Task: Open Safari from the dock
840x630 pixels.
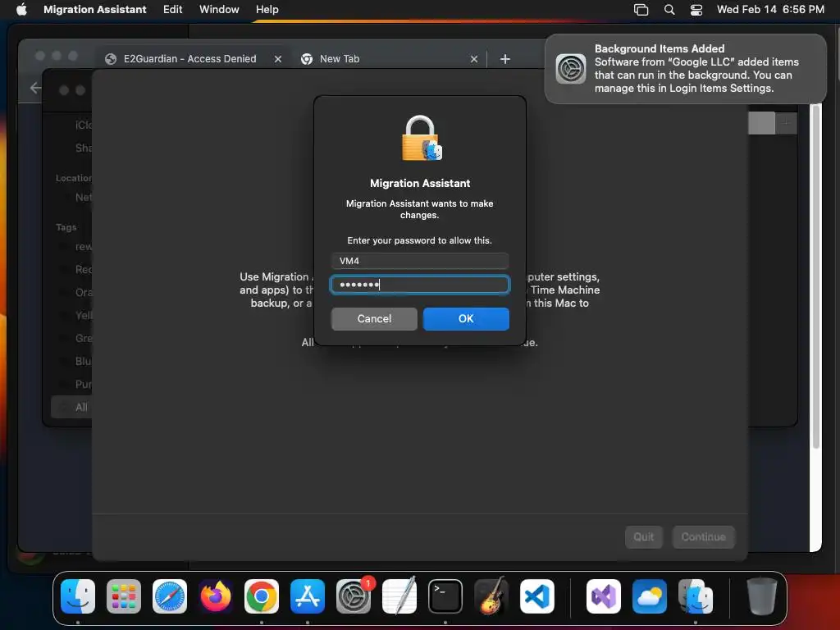Action: click(x=170, y=596)
